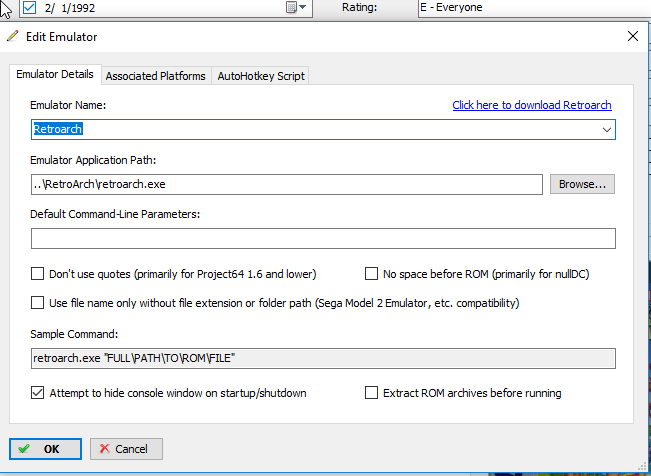Image resolution: width=651 pixels, height=476 pixels.
Task: Enable No space before ROM option
Action: coord(371,274)
